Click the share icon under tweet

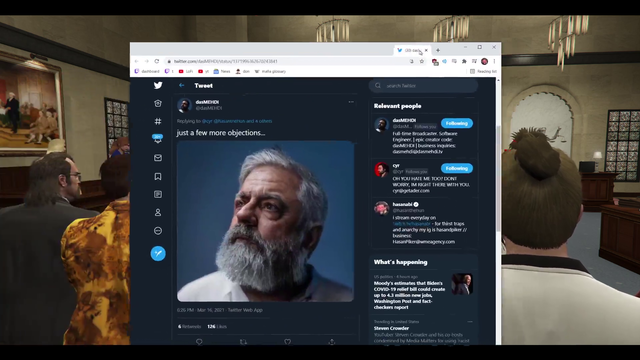(x=331, y=342)
